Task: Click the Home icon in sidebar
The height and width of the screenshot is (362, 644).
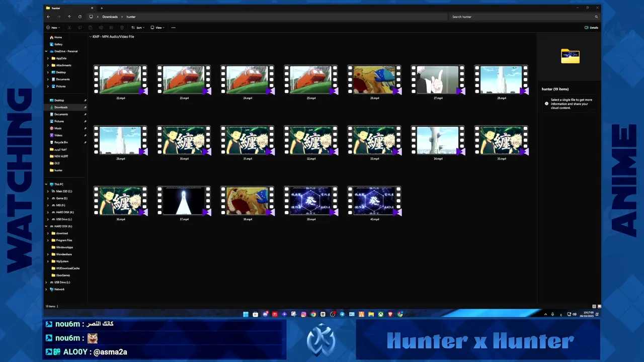Action: (x=51, y=37)
